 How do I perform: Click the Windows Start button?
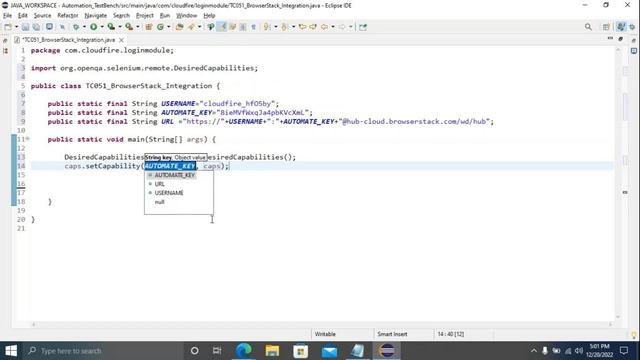coord(11,351)
